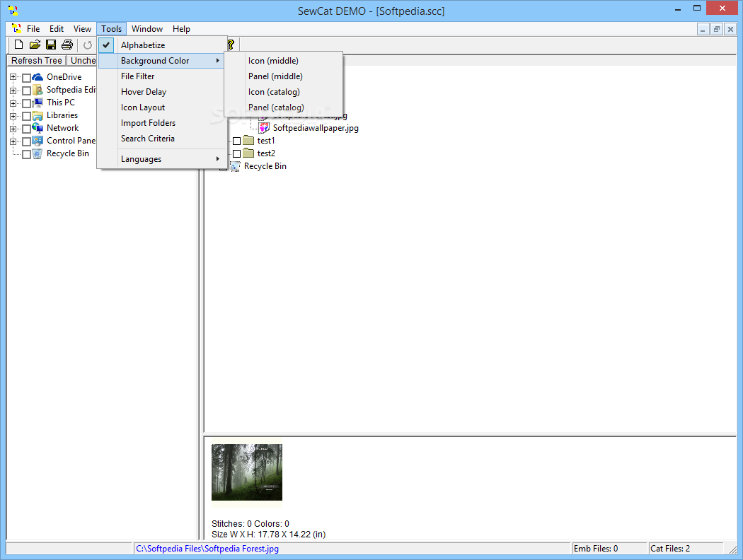Click the This PC computer icon
This screenshot has width=743, height=560.
point(38,103)
